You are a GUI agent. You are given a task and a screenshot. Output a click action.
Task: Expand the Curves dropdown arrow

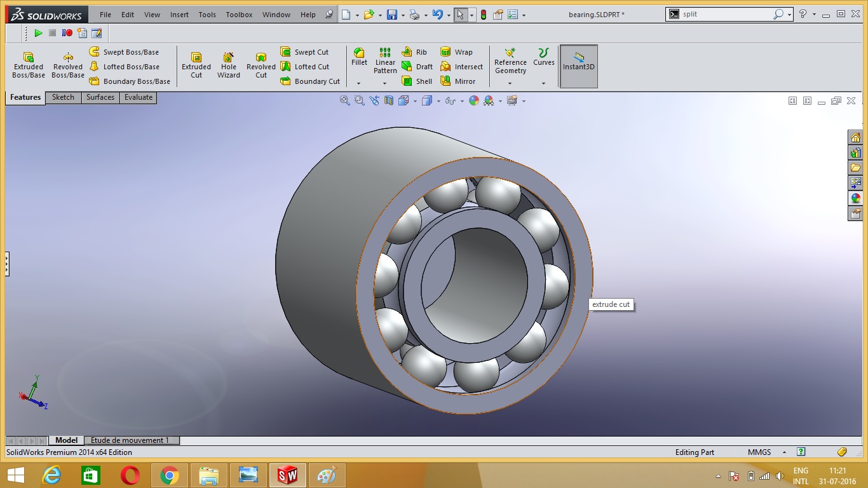(x=544, y=83)
